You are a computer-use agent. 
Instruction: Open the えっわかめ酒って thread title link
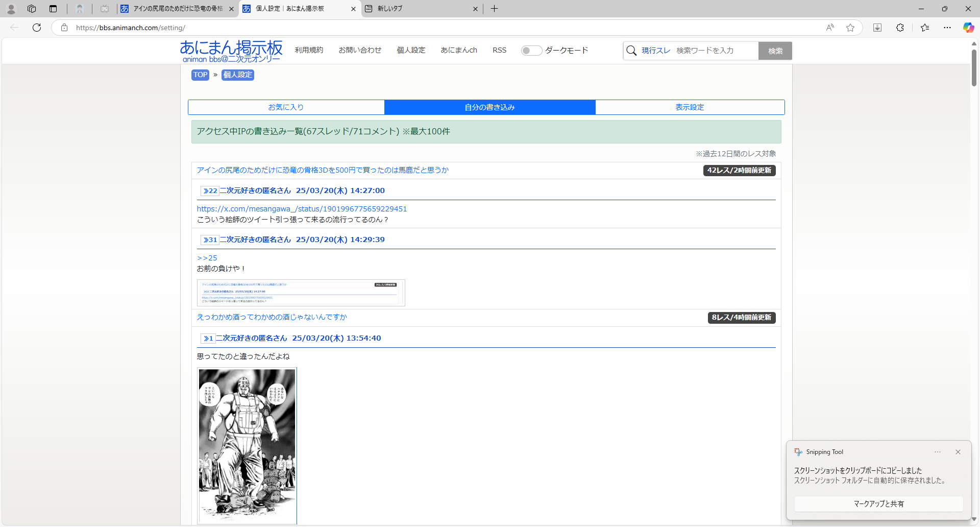(x=272, y=317)
